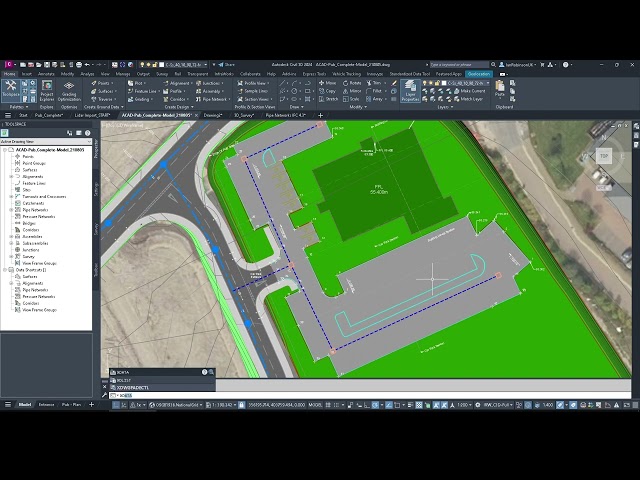Toggle the layer on/off lightbulb in Layers panel
The height and width of the screenshot is (480, 640).
424,83
